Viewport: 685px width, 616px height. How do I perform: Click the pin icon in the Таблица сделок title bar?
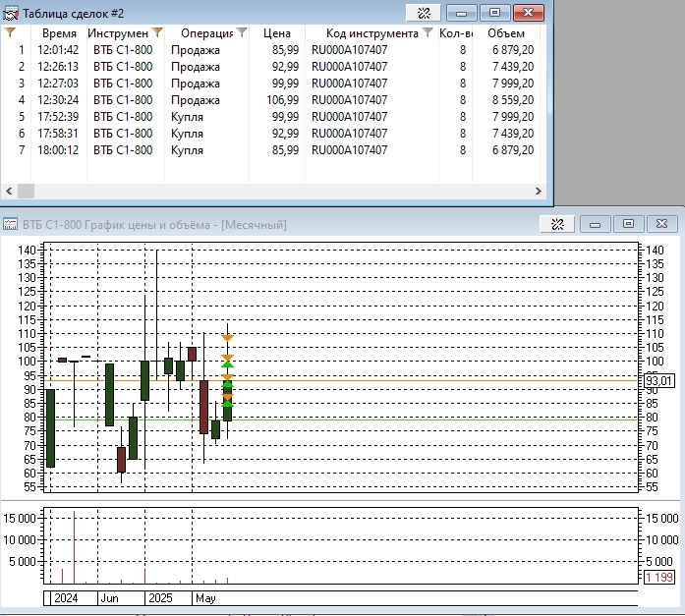(x=424, y=13)
